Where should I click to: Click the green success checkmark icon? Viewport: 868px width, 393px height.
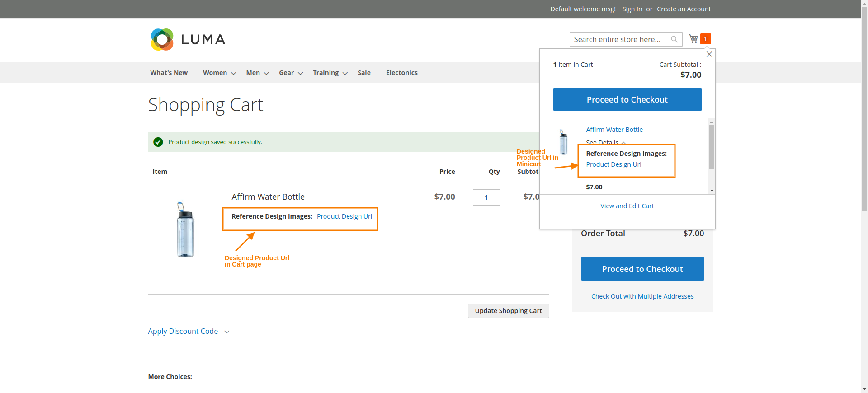click(x=158, y=142)
